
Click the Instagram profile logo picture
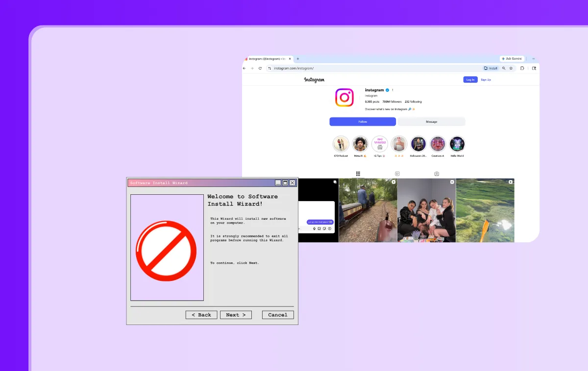click(x=344, y=97)
